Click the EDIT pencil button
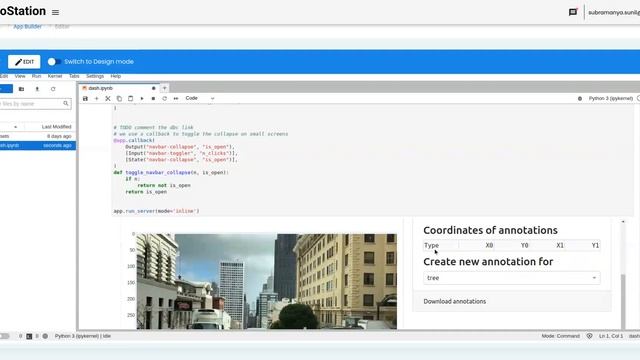This screenshot has height=360, width=640. tap(24, 62)
